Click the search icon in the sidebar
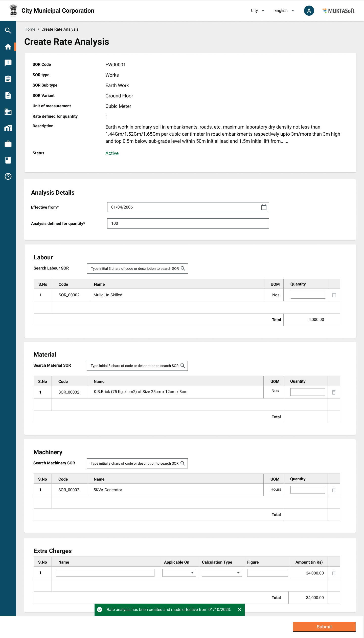 pos(8,31)
